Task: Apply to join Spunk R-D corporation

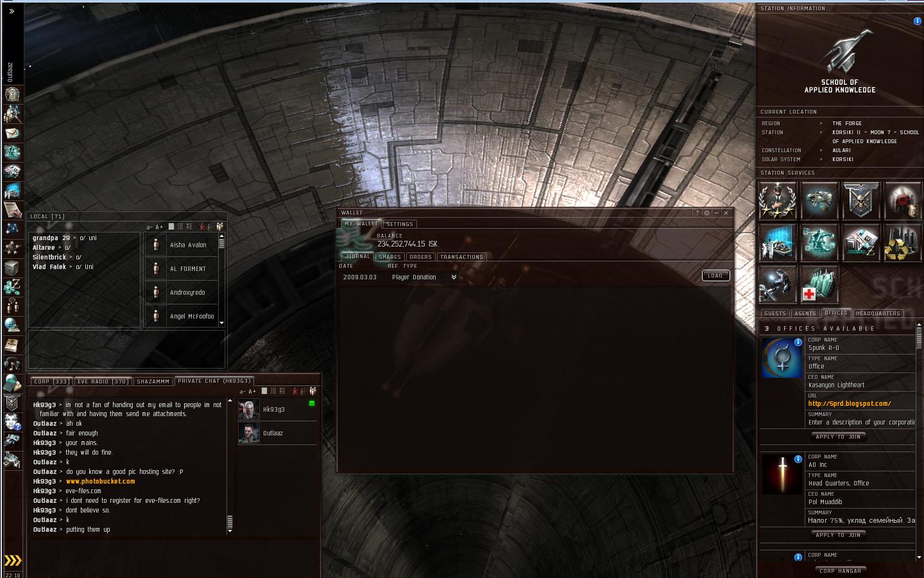Action: click(x=838, y=437)
